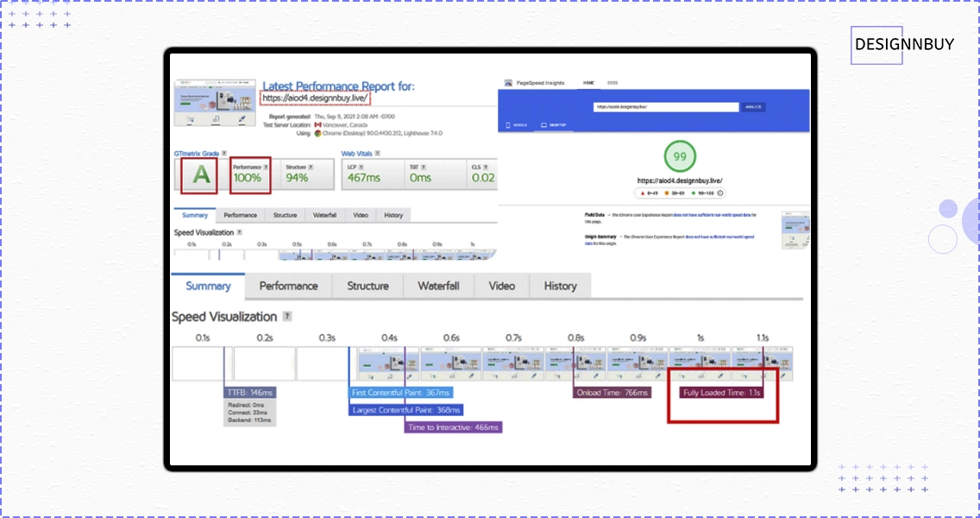Click the Time to Interactive: 466ms marker
This screenshot has width=980, height=518.
click(453, 428)
